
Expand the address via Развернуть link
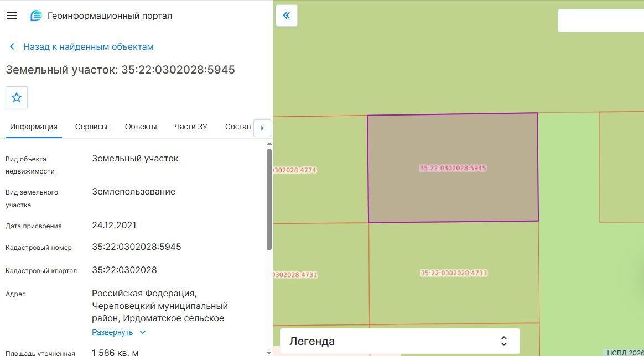(x=112, y=332)
